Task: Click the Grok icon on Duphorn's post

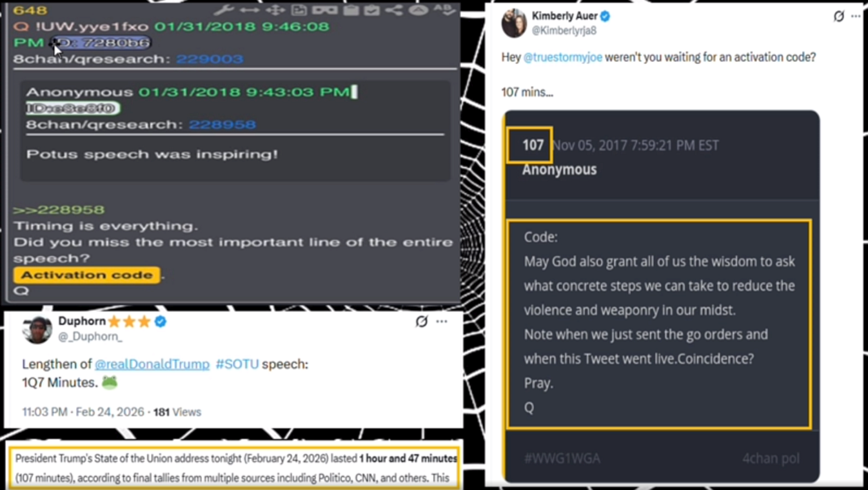Action: pos(422,321)
